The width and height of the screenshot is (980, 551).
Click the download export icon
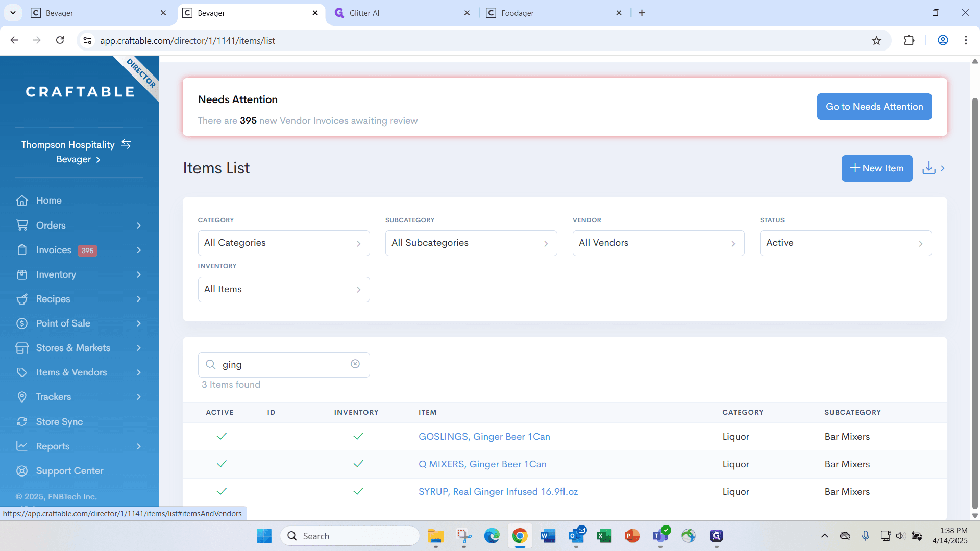(929, 168)
